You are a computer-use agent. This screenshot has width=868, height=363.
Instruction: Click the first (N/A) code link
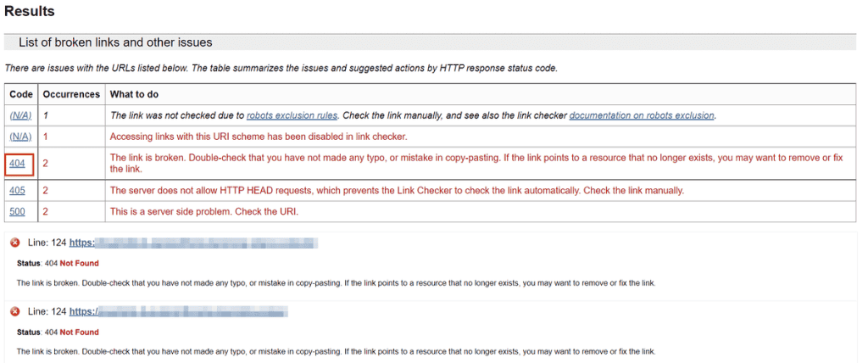(x=20, y=116)
